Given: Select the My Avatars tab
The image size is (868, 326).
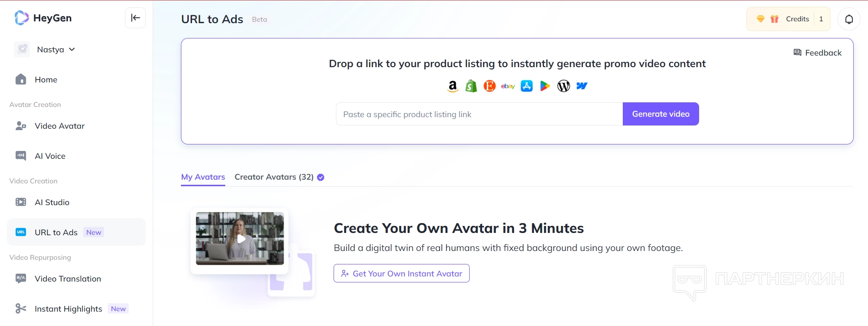Looking at the screenshot, I should [203, 177].
